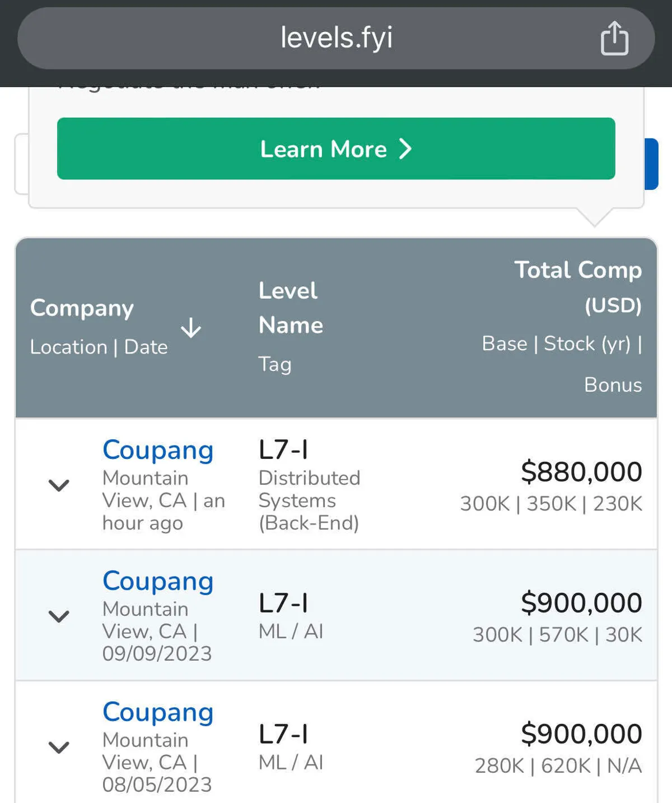672x803 pixels.
Task: Click the blue button partly hidden behind popup
Action: click(x=651, y=164)
